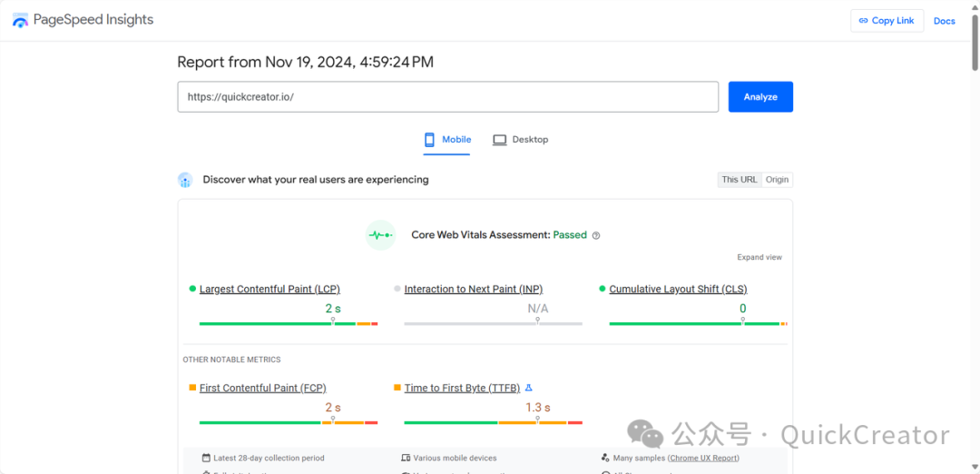980x474 pixels.
Task: Click the help icon next to Passed
Action: (x=596, y=235)
